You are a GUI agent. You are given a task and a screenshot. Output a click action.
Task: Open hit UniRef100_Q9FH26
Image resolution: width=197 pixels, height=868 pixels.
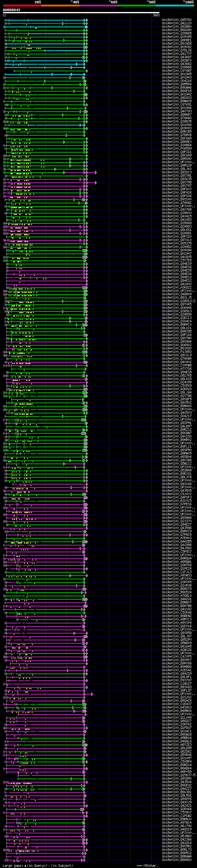click(177, 193)
